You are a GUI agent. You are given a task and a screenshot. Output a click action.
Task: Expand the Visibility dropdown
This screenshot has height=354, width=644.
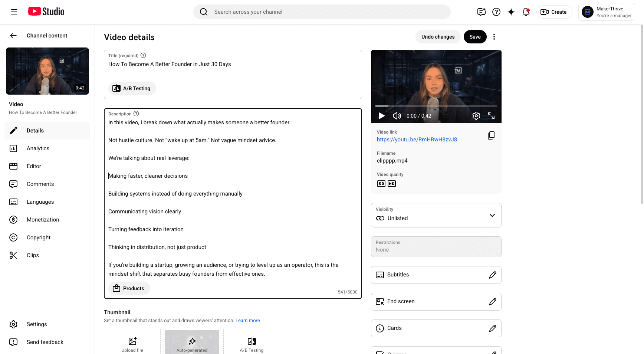coord(436,215)
